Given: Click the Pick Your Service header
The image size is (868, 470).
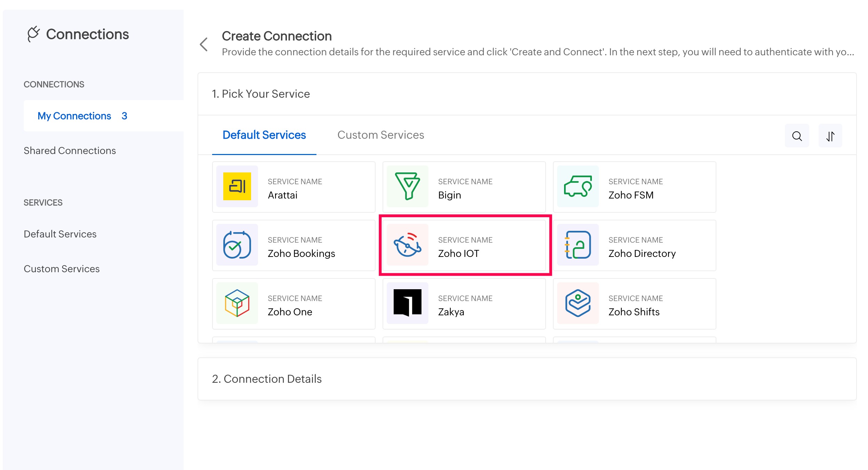Looking at the screenshot, I should (x=261, y=94).
